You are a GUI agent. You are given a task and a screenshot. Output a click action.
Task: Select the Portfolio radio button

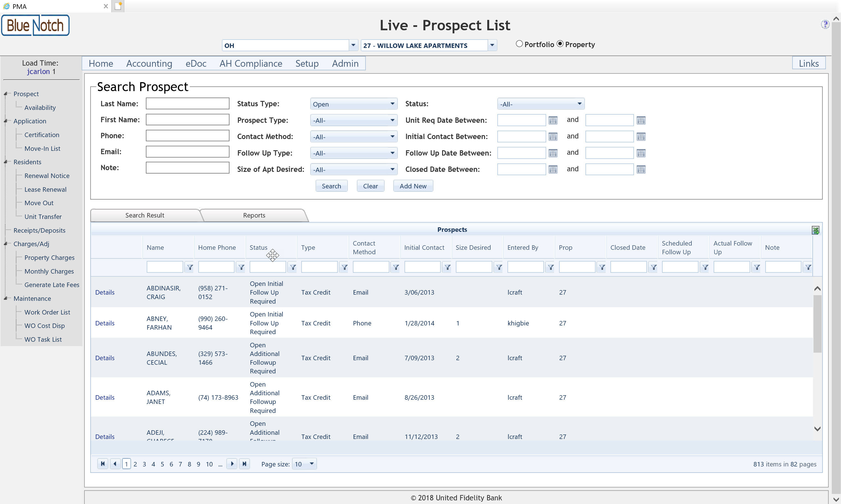pos(519,44)
